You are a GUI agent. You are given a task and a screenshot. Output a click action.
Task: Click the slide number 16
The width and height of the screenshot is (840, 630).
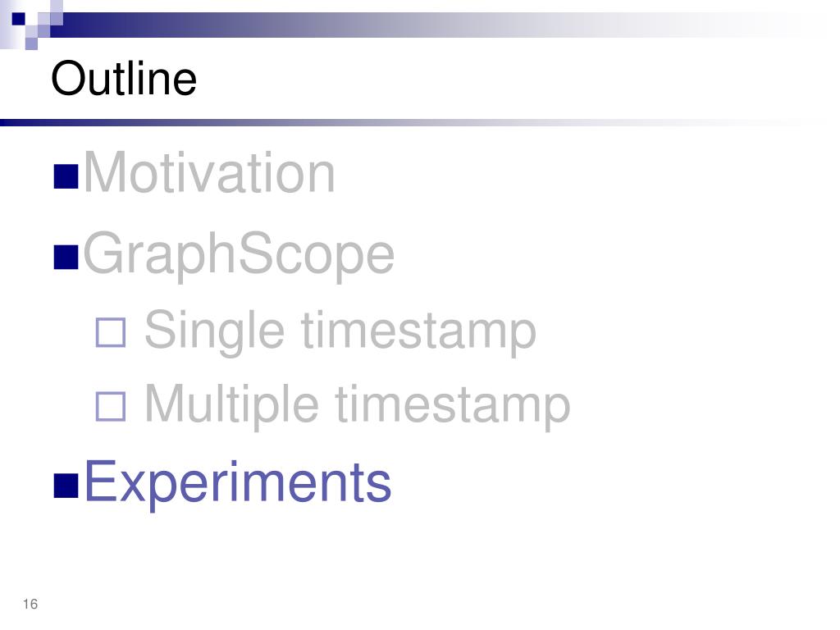pos(30,604)
